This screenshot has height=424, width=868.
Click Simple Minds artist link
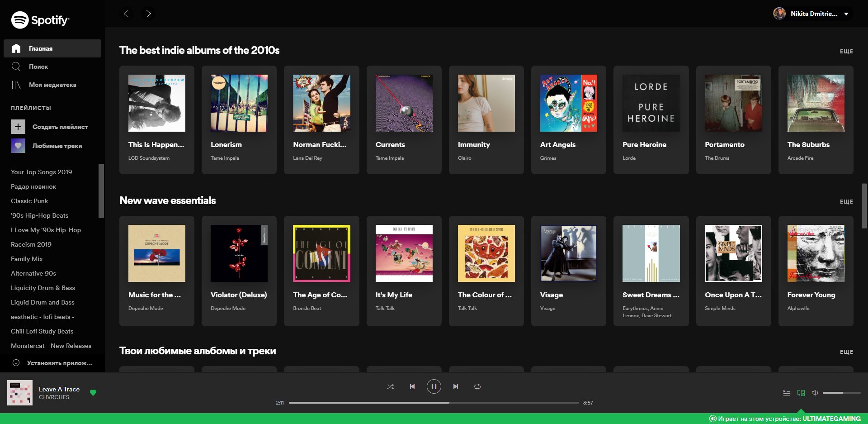pos(720,308)
